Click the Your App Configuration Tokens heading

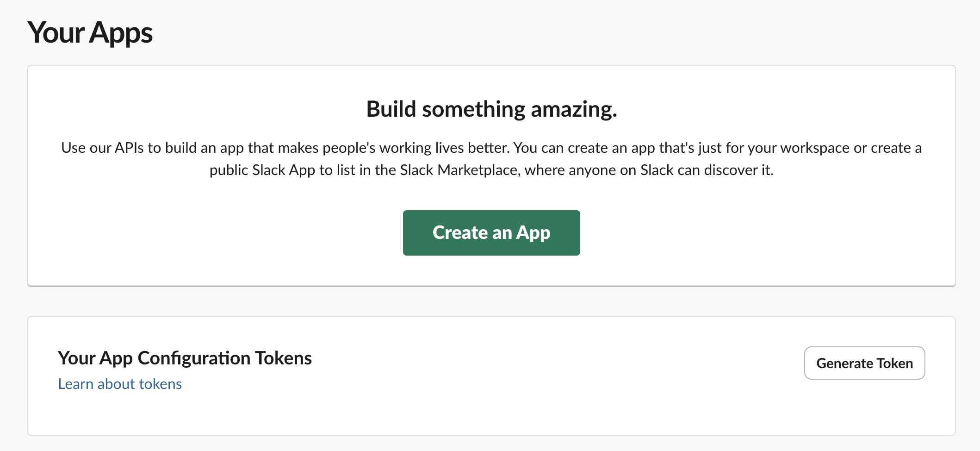[185, 357]
